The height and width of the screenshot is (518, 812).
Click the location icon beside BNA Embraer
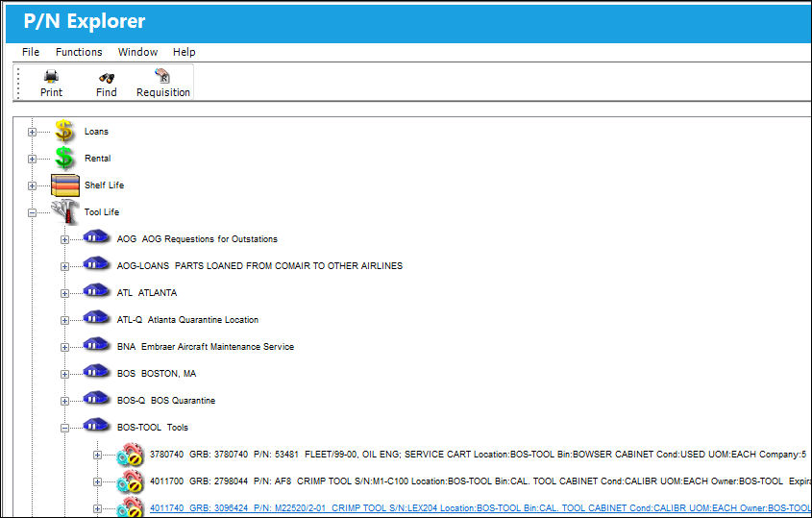click(x=96, y=344)
